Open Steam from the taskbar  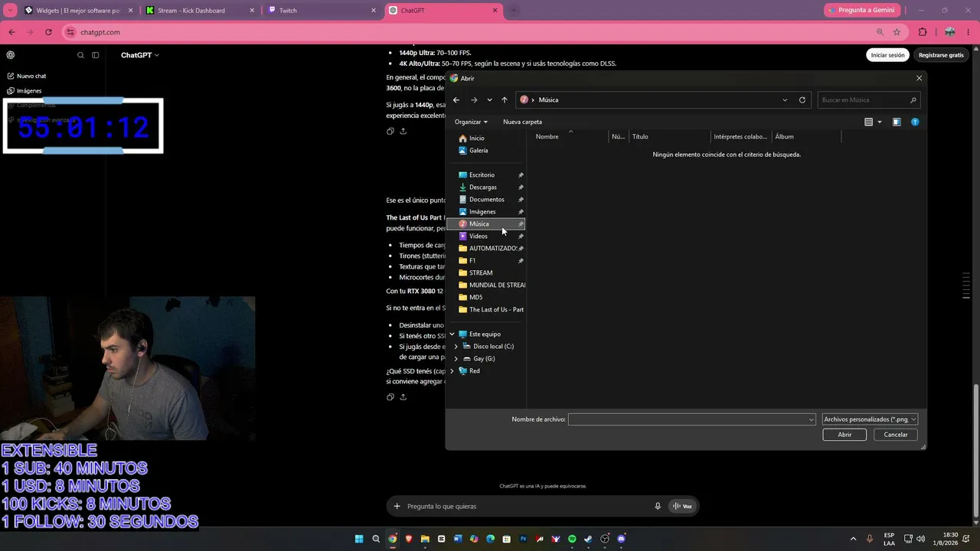588,539
